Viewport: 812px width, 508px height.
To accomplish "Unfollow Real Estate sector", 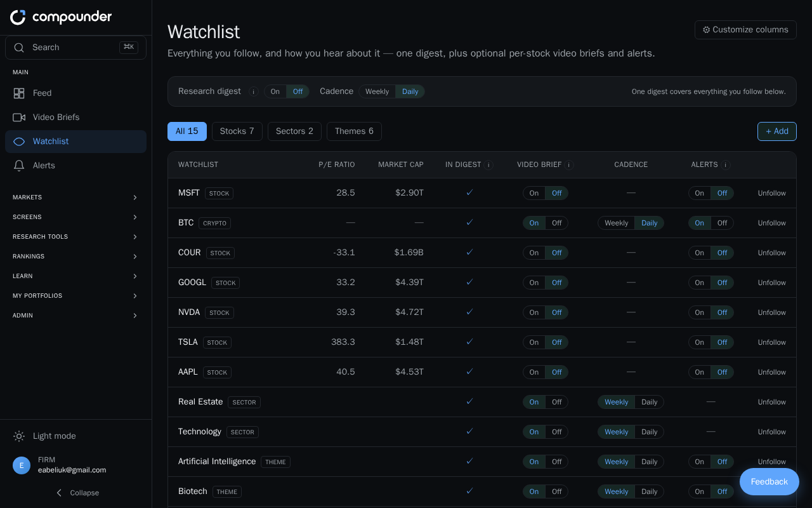I will pyautogui.click(x=772, y=402).
